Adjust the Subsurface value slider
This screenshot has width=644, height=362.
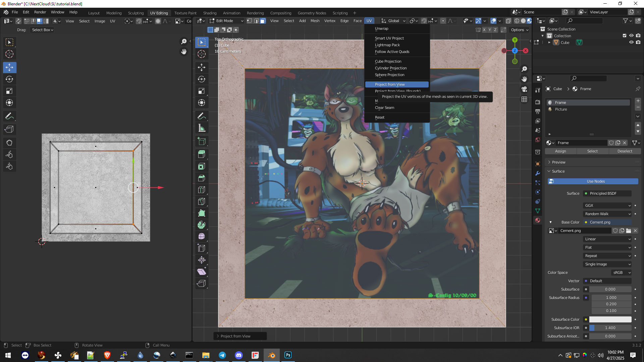(610, 289)
